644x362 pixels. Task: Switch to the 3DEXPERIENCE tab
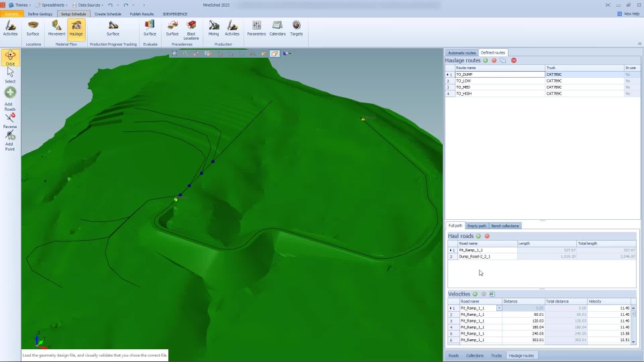click(x=175, y=14)
